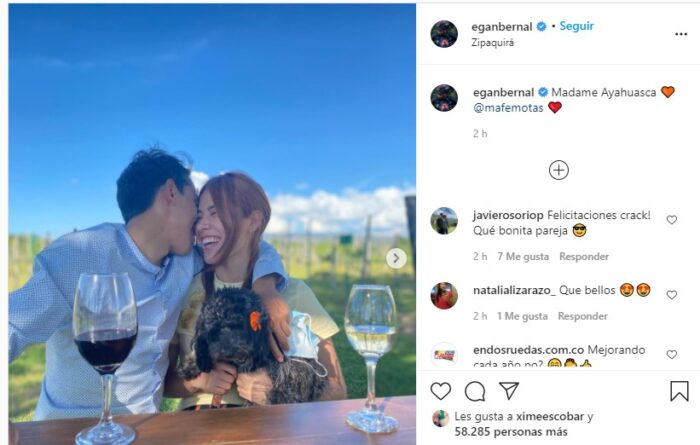Like javierosoriop's comment heart
Screen dimensions: 700x445
[x=671, y=220]
